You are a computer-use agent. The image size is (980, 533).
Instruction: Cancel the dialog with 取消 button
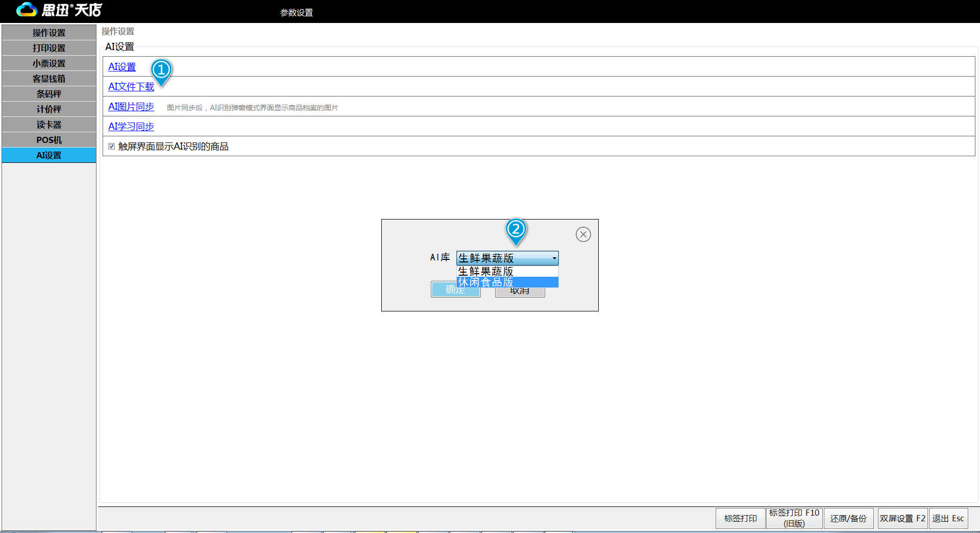pyautogui.click(x=520, y=292)
